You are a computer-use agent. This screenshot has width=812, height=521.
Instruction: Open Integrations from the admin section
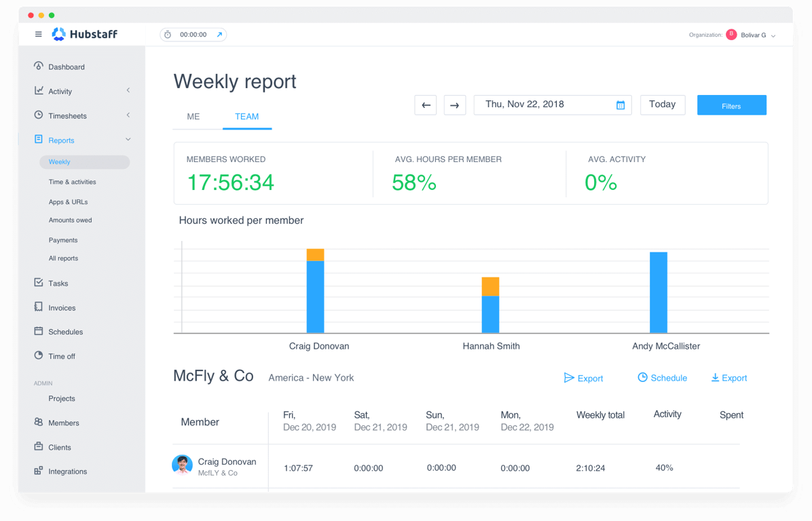click(x=69, y=471)
